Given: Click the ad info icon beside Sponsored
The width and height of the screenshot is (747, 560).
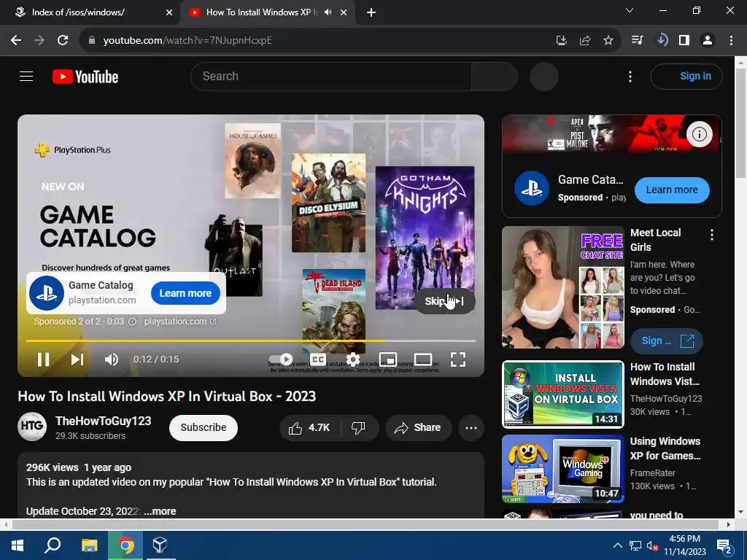Looking at the screenshot, I should [133, 322].
